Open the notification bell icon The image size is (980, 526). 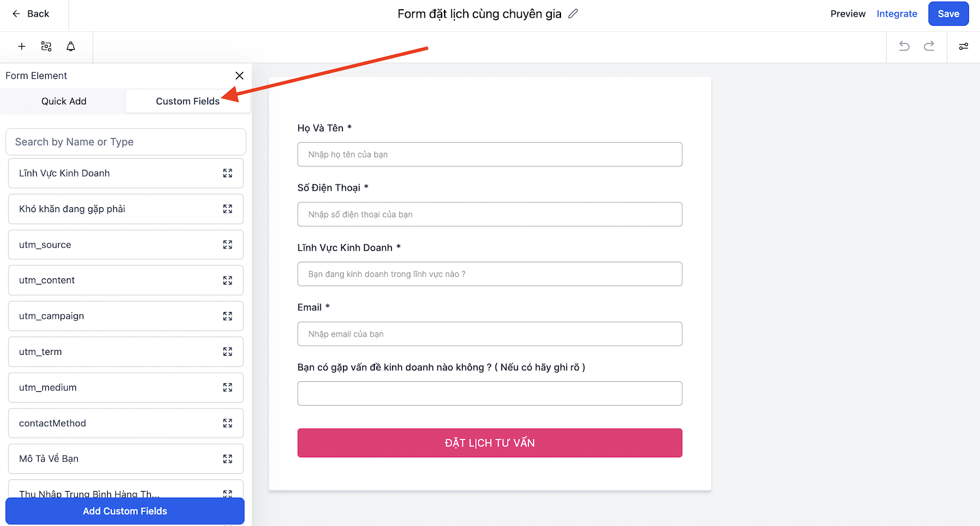71,47
